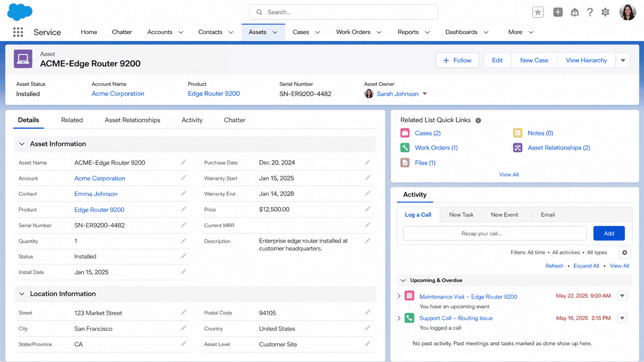Collapse the Location Information section

pyautogui.click(x=22, y=294)
